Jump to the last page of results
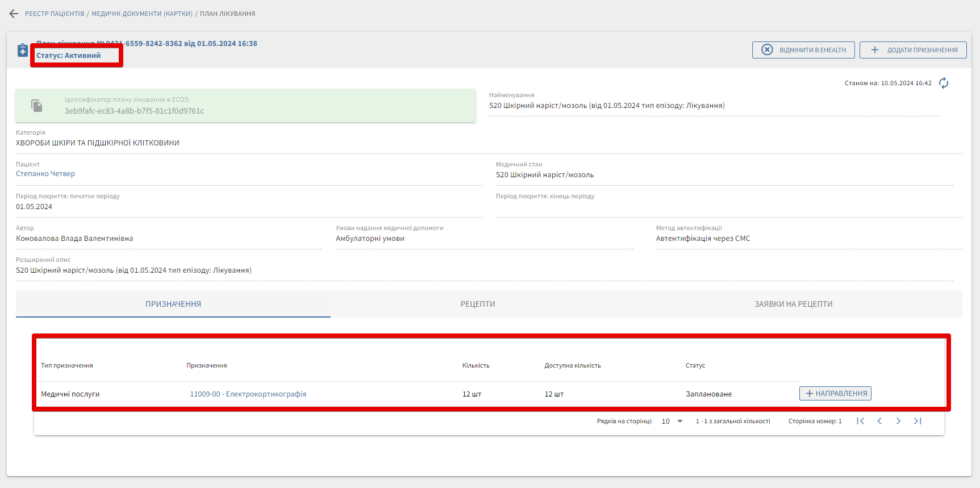Screen dimensions: 980x488 918,421
